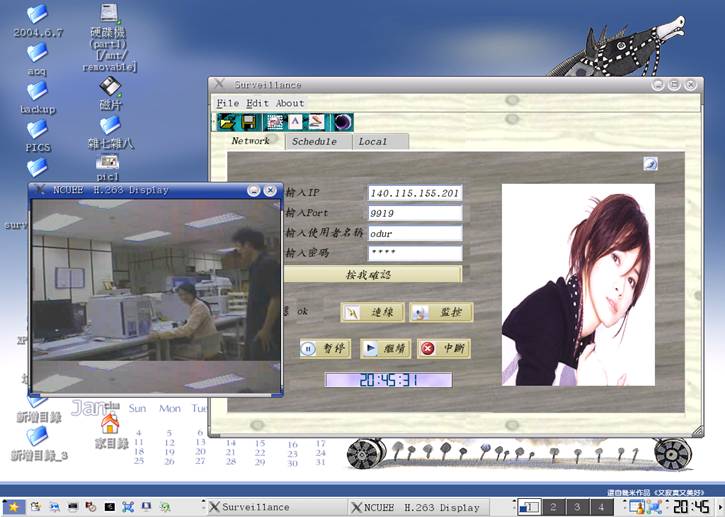This screenshot has width=725, height=517.
Task: Click the IP address input field
Action: 414,193
